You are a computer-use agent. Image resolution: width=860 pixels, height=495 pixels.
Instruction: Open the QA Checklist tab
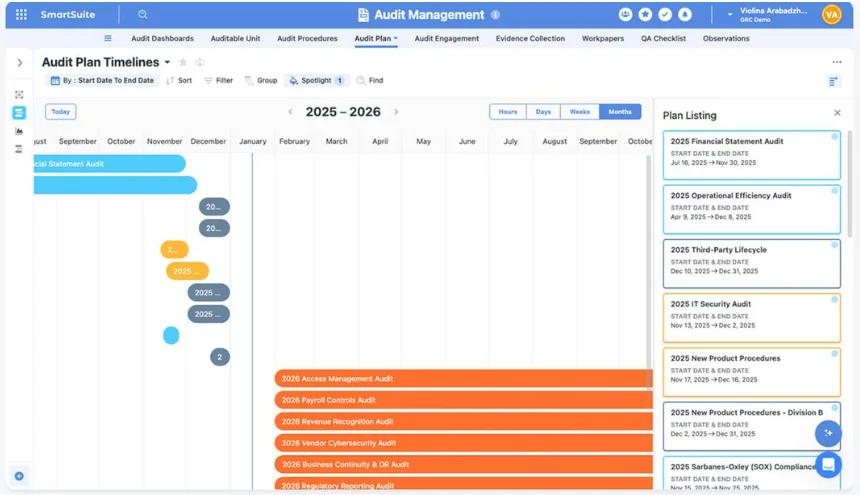663,38
